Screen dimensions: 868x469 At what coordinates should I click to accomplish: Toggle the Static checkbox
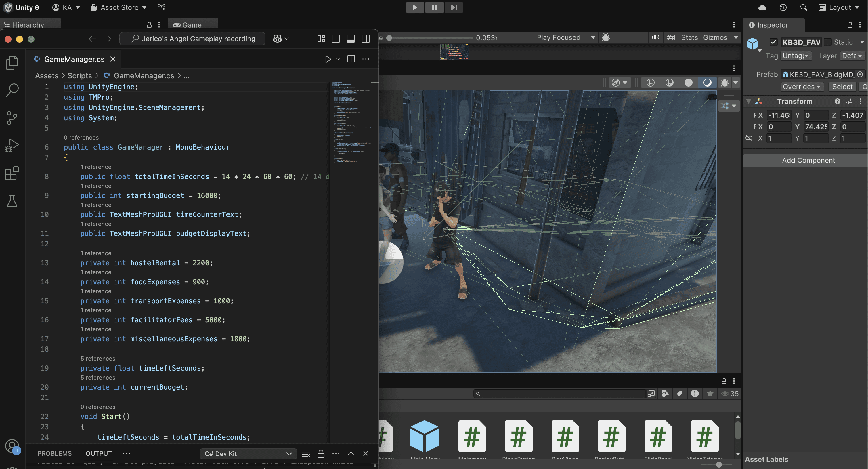(x=827, y=42)
